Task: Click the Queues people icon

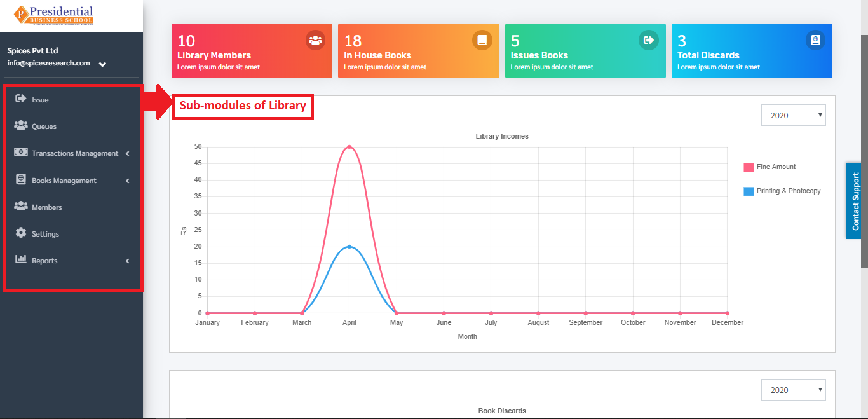Action: [x=20, y=125]
